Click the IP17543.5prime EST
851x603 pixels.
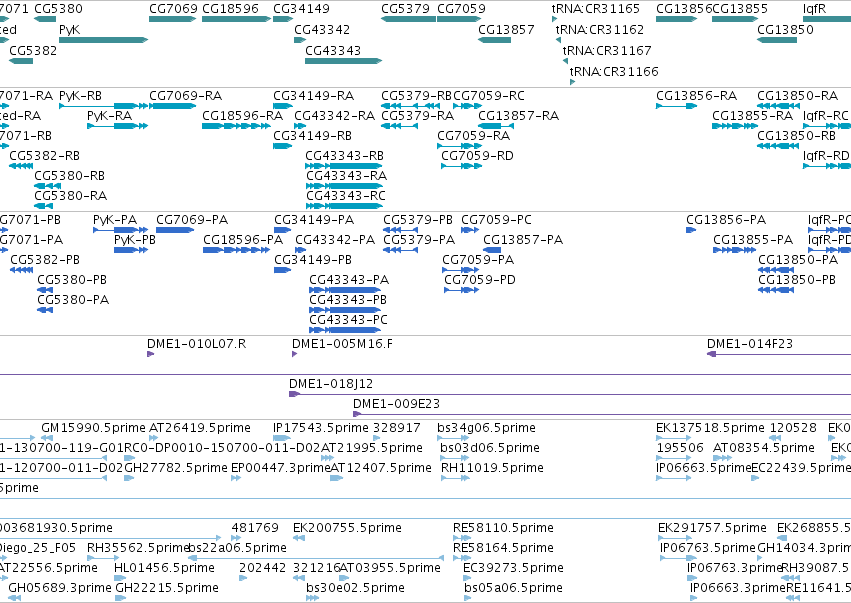(282, 438)
